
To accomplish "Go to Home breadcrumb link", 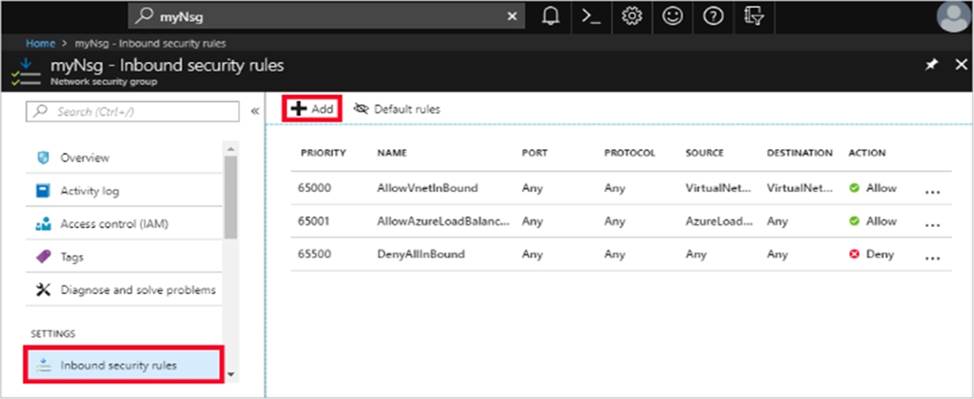I will (x=40, y=44).
